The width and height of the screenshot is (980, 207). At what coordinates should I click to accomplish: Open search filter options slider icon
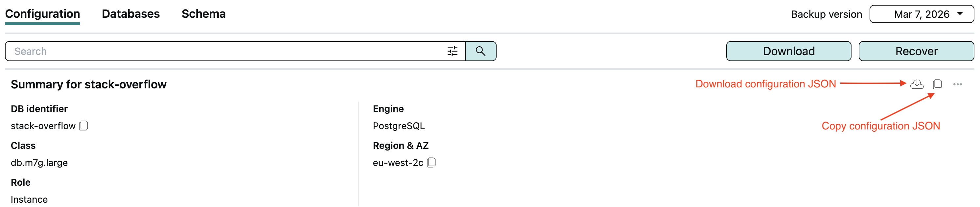(452, 51)
